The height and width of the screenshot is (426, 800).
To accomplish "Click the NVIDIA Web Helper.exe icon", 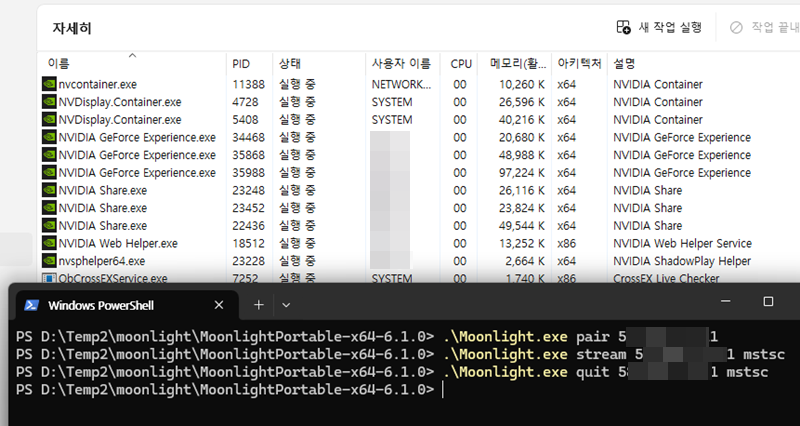I will click(49, 243).
